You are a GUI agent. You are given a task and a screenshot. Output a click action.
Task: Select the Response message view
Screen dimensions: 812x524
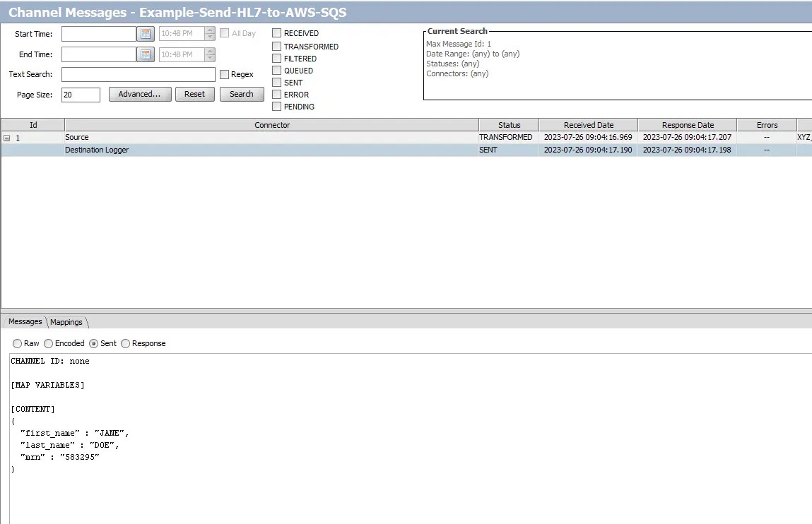click(x=125, y=343)
